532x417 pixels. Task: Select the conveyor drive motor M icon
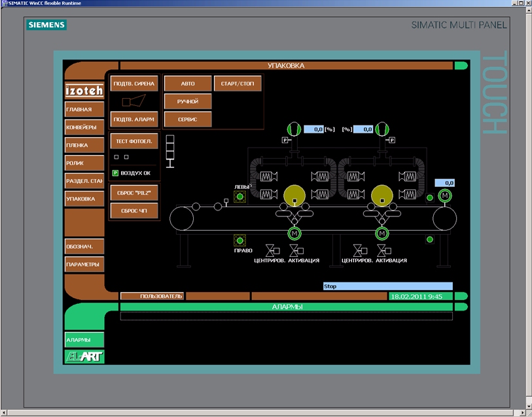445,196
